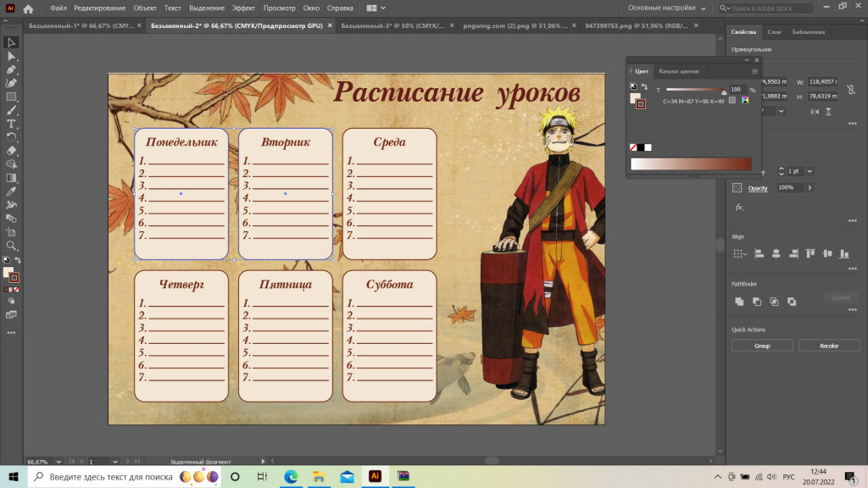The height and width of the screenshot is (488, 868).
Task: Select the Direct Selection tool
Action: pos(11,57)
